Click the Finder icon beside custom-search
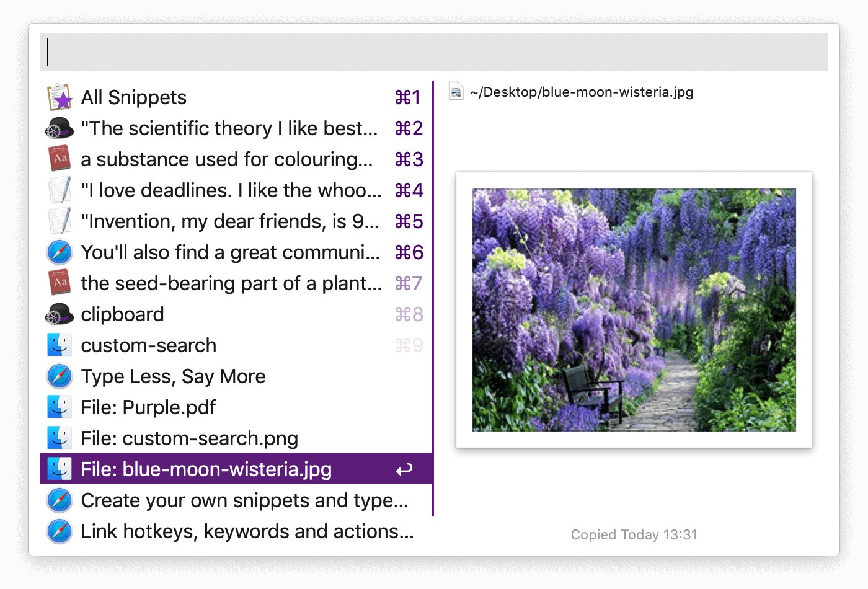This screenshot has height=589, width=868. pos(60,345)
